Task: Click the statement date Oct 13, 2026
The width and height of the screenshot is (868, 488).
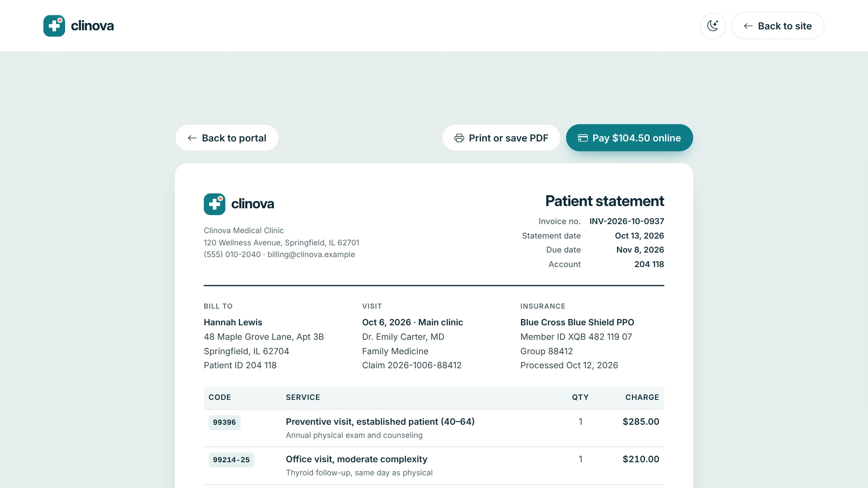Action: [x=639, y=236]
